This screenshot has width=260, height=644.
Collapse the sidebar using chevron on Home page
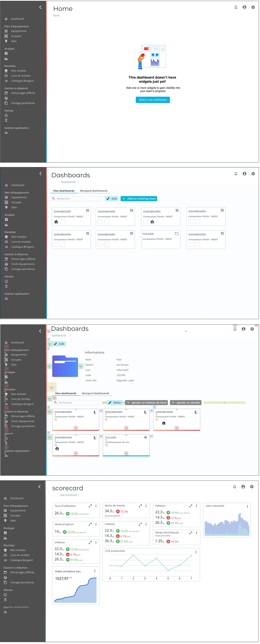click(40, 7)
